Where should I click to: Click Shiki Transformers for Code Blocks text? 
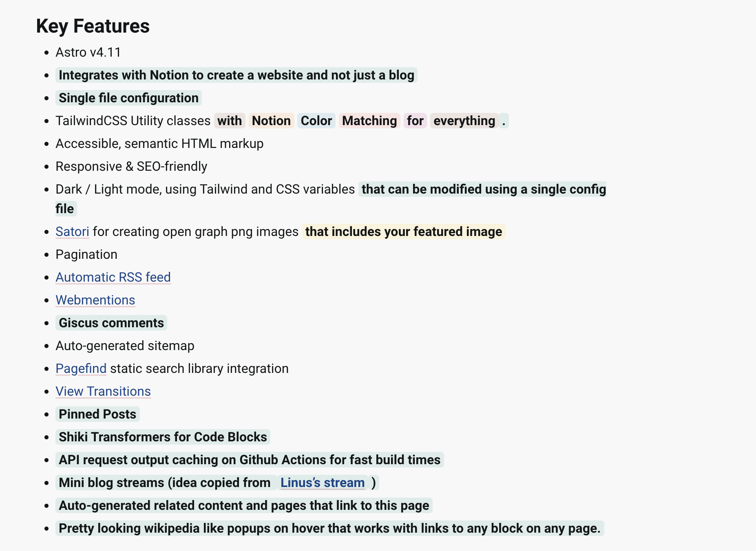pos(163,437)
